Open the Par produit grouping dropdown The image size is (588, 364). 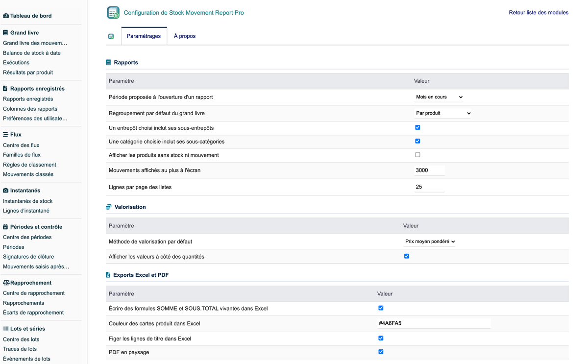pos(443,113)
